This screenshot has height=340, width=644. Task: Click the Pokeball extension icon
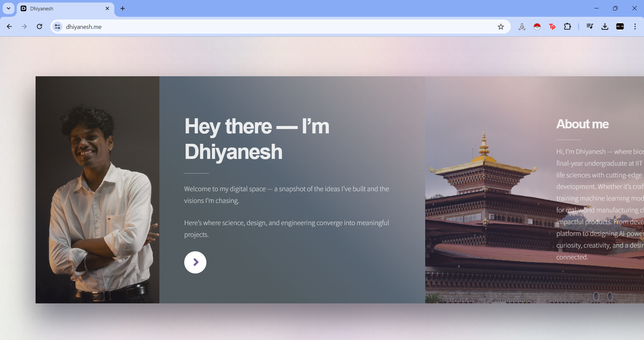click(x=537, y=27)
